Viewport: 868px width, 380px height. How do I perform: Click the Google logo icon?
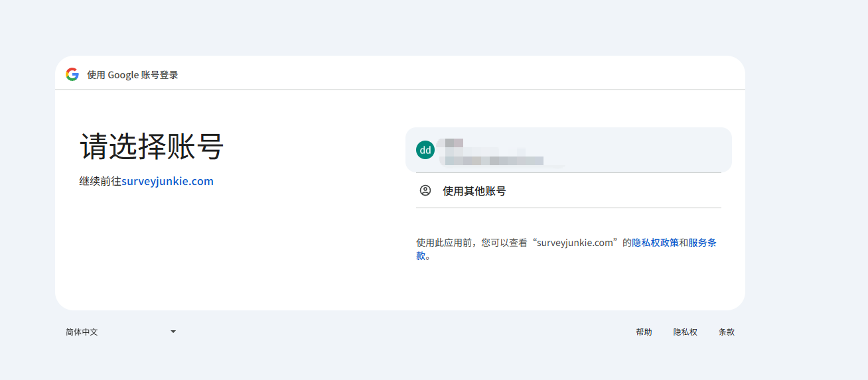click(x=72, y=74)
